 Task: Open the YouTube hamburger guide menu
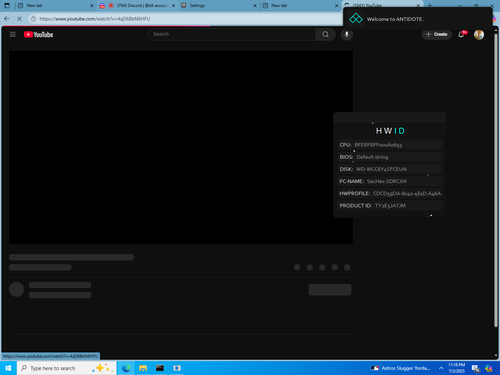pyautogui.click(x=13, y=34)
